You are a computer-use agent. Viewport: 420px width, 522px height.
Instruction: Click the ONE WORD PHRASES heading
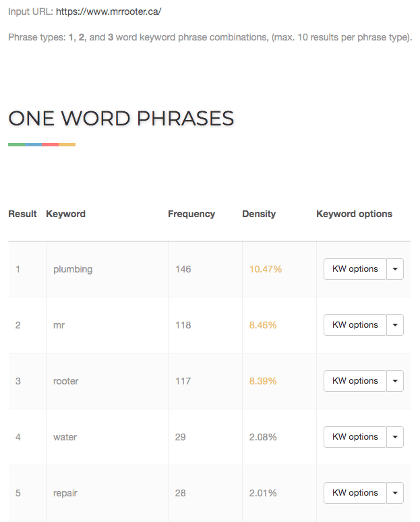(x=121, y=119)
